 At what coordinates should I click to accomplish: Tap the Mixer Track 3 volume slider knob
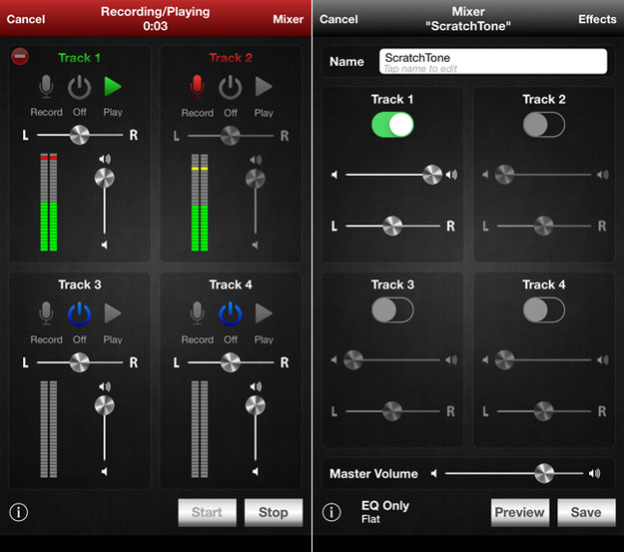coord(353,360)
